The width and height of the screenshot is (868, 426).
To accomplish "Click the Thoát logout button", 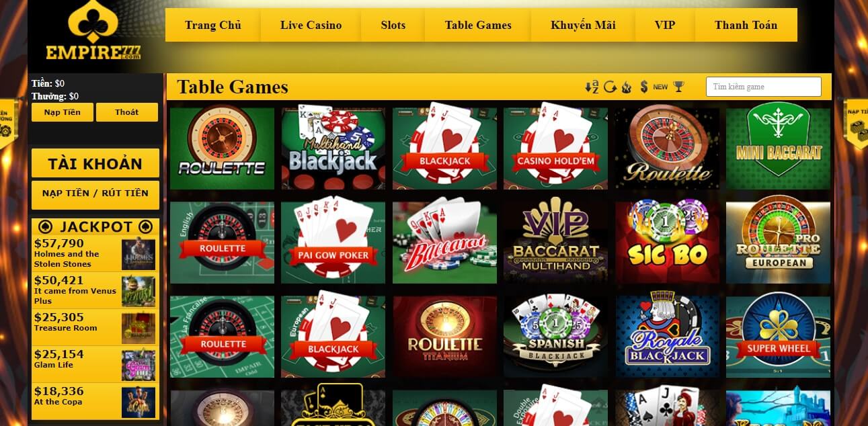I will tap(127, 112).
